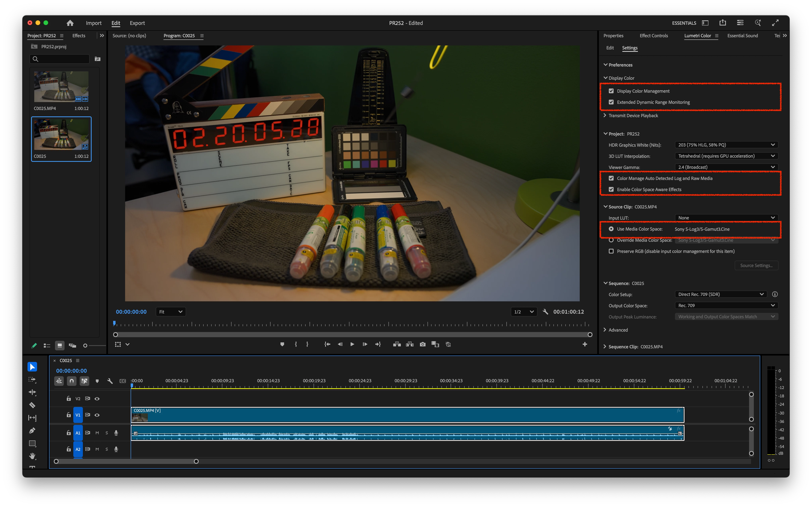Open the Color Setup dropdown
The width and height of the screenshot is (812, 507).
tap(721, 294)
